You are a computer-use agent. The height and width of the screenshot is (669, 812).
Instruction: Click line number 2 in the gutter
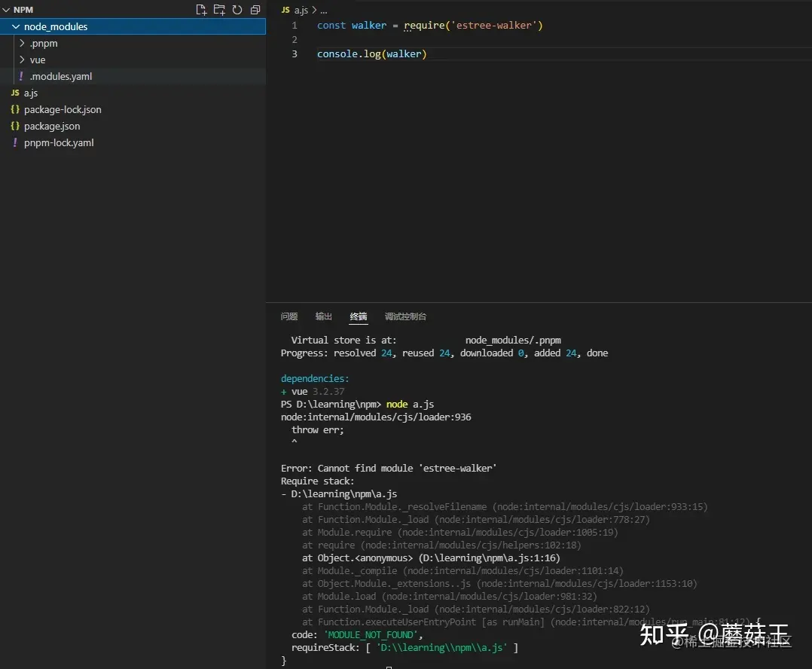294,40
